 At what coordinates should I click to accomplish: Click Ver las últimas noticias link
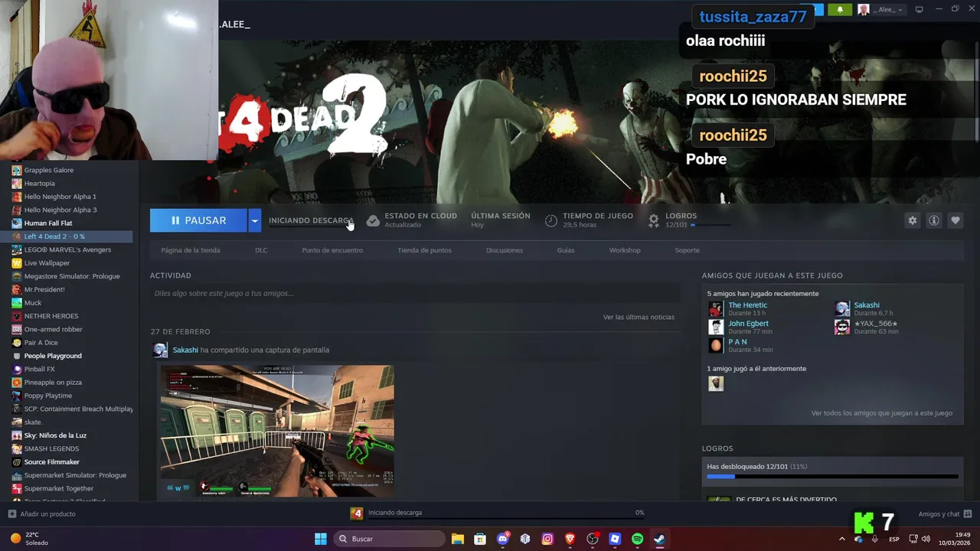pyautogui.click(x=639, y=317)
